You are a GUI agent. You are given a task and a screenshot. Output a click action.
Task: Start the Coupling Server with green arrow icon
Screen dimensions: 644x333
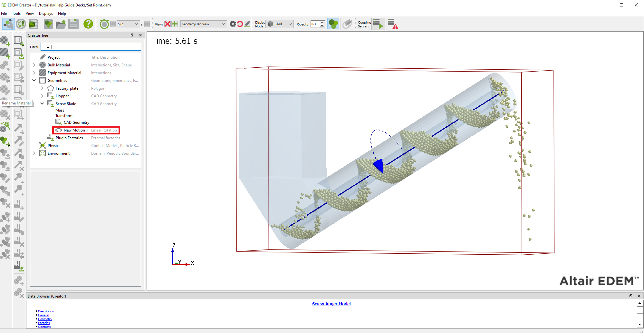coord(378,24)
